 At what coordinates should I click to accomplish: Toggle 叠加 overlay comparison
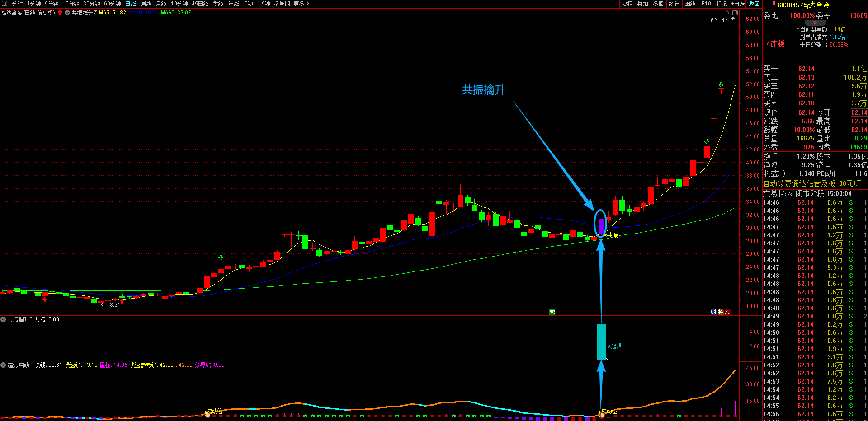coord(643,4)
